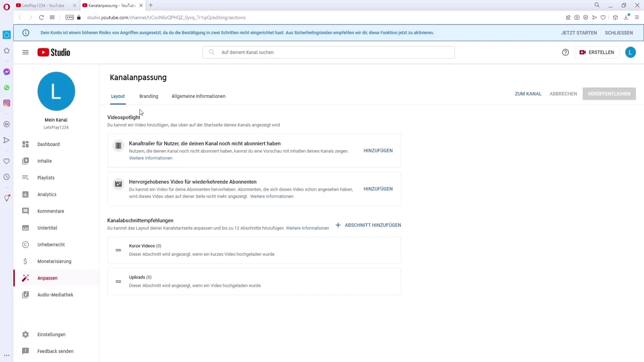Click the Urheberrecht icon
Screen dimensions: 644x362
25,244
